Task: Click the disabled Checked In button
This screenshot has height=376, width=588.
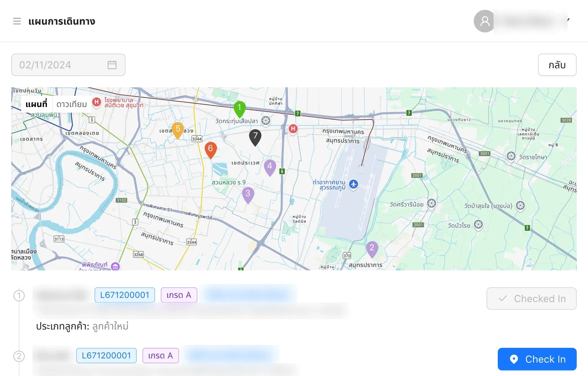Action: (532, 299)
